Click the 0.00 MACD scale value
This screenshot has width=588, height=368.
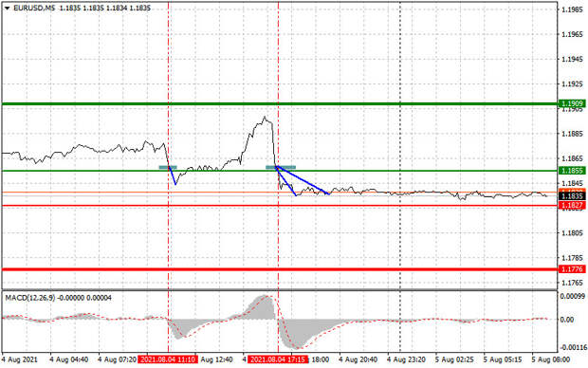tap(566, 320)
